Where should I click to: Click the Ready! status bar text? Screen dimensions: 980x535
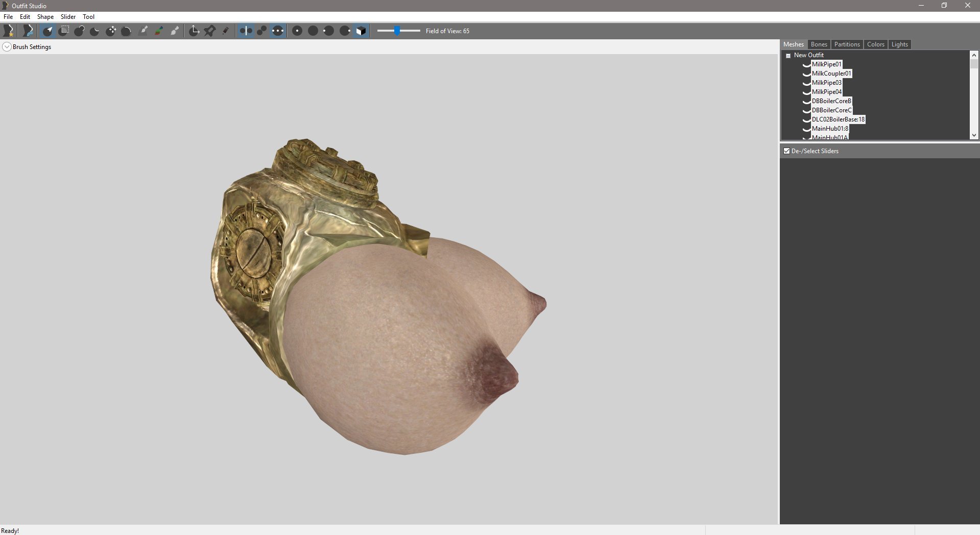click(10, 531)
